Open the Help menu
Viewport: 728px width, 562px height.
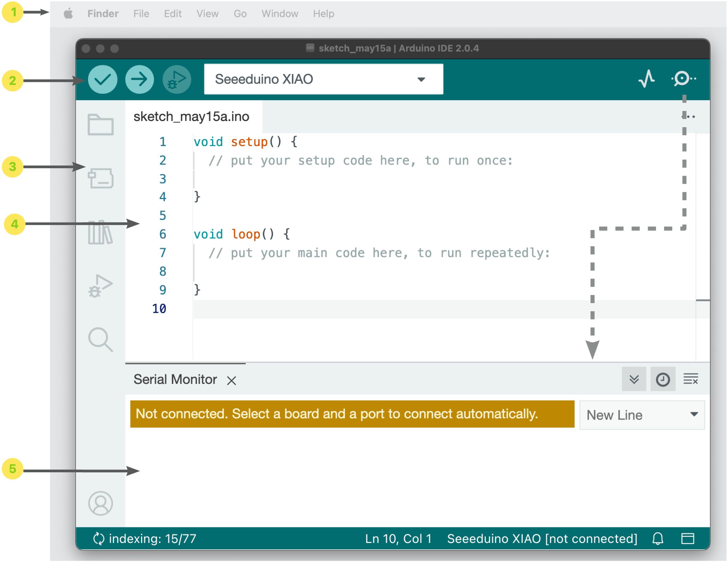point(324,14)
